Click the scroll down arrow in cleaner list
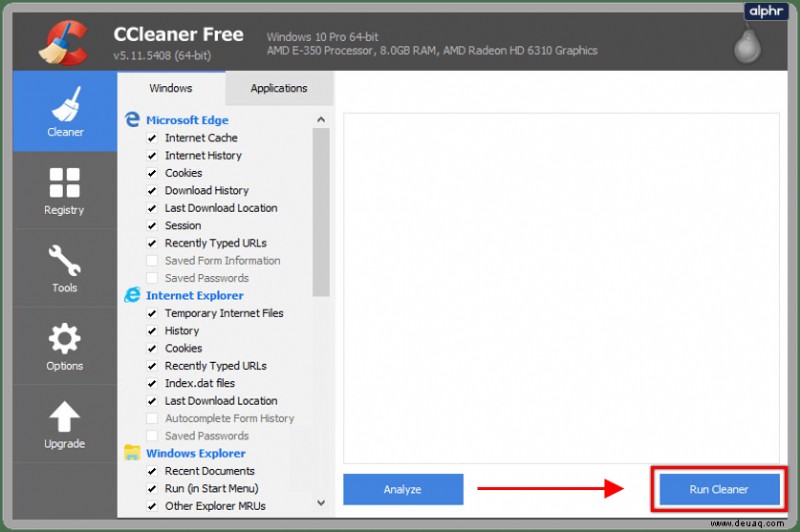Image resolution: width=800 pixels, height=532 pixels. (321, 503)
